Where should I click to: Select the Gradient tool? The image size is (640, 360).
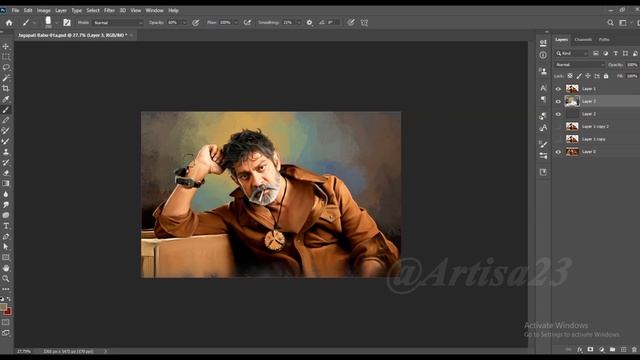[6, 184]
